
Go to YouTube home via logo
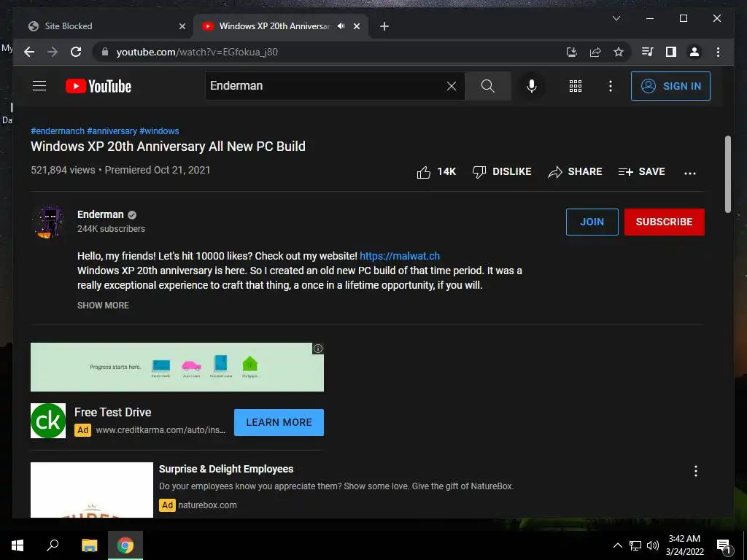pyautogui.click(x=98, y=86)
